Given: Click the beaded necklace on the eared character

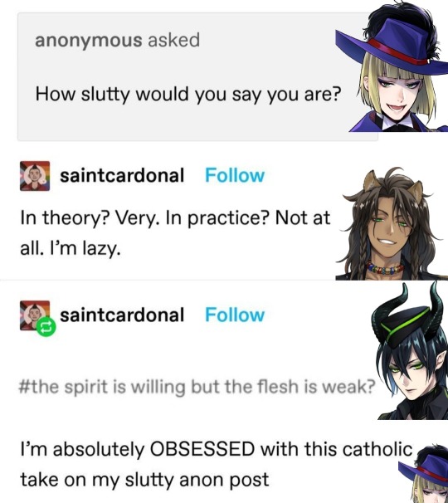Looking at the screenshot, I should point(385,268).
